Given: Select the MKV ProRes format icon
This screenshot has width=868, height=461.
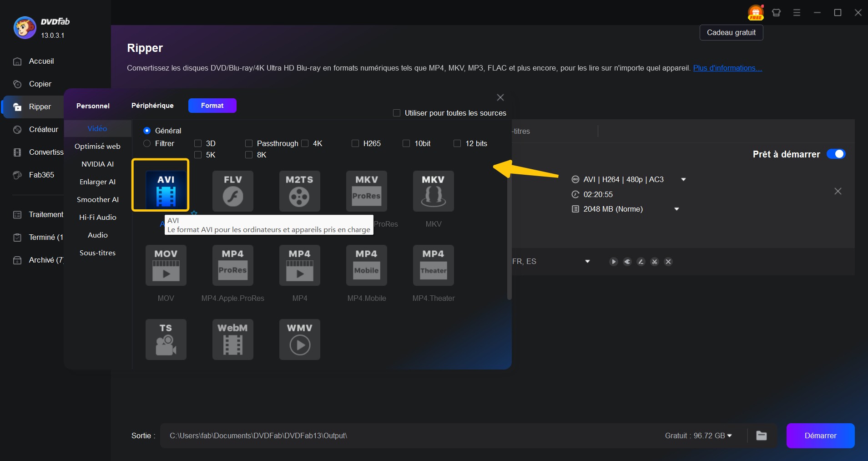Looking at the screenshot, I should tap(366, 191).
